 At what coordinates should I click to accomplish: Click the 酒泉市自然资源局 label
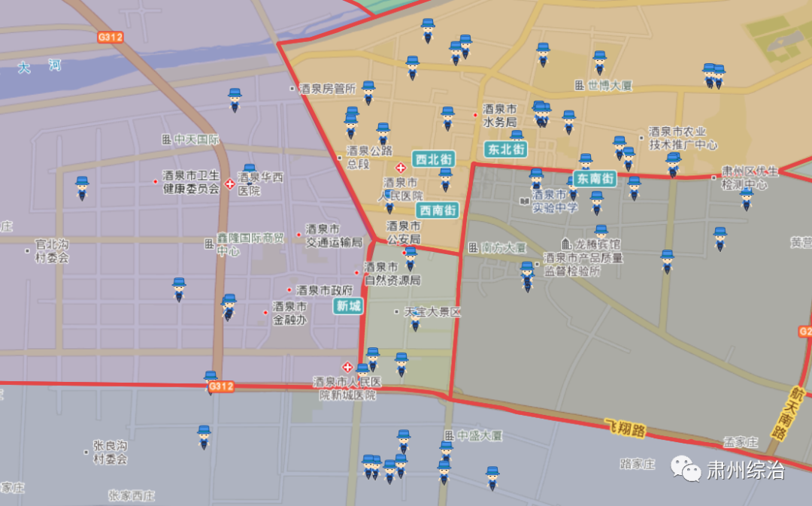[392, 274]
